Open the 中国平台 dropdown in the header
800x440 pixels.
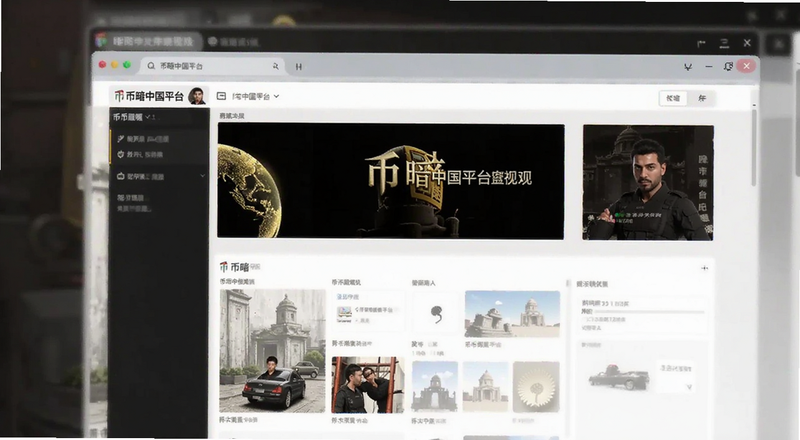(x=256, y=96)
